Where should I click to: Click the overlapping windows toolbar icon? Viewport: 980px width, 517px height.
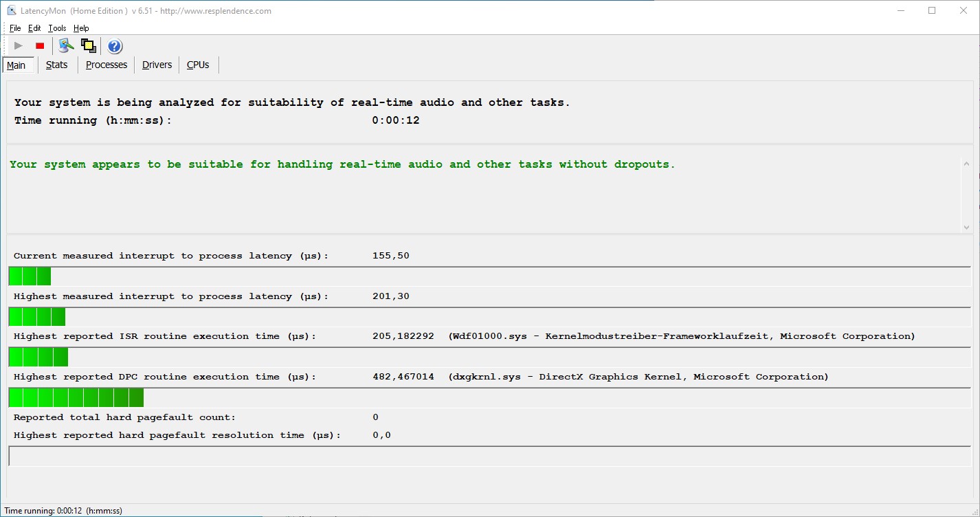click(88, 46)
